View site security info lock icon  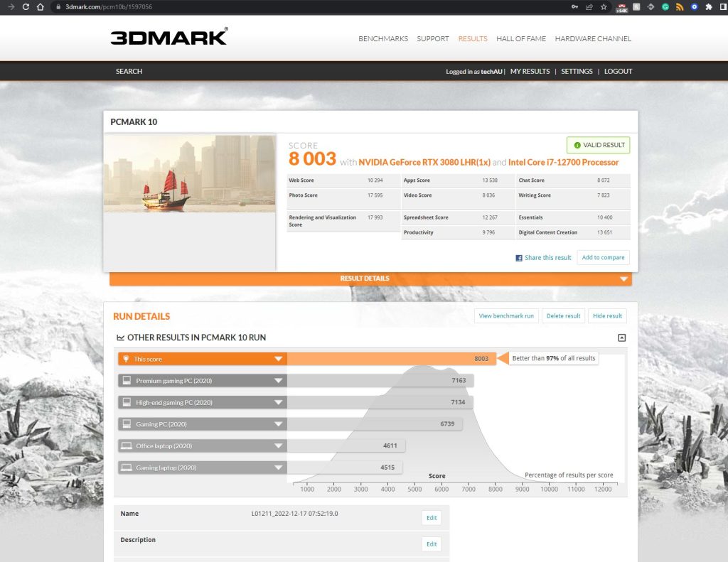58,7
